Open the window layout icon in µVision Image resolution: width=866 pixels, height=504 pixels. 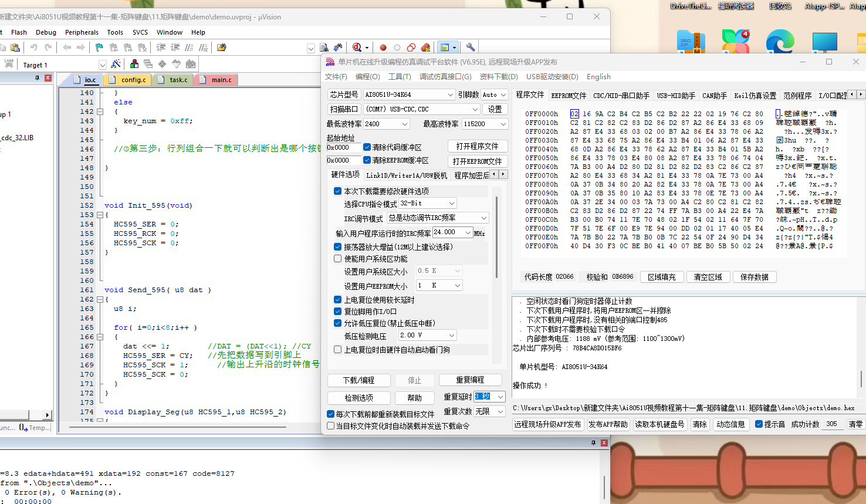445,48
